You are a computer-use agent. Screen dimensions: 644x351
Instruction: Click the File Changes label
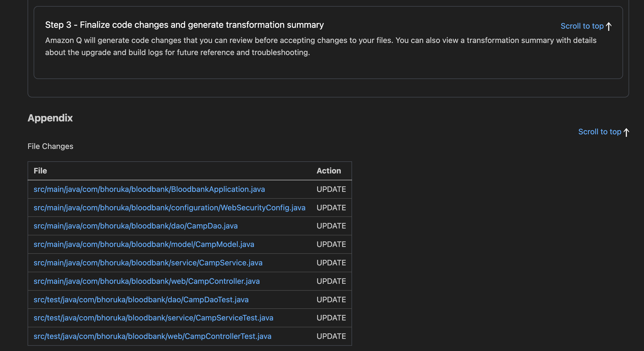pos(50,146)
